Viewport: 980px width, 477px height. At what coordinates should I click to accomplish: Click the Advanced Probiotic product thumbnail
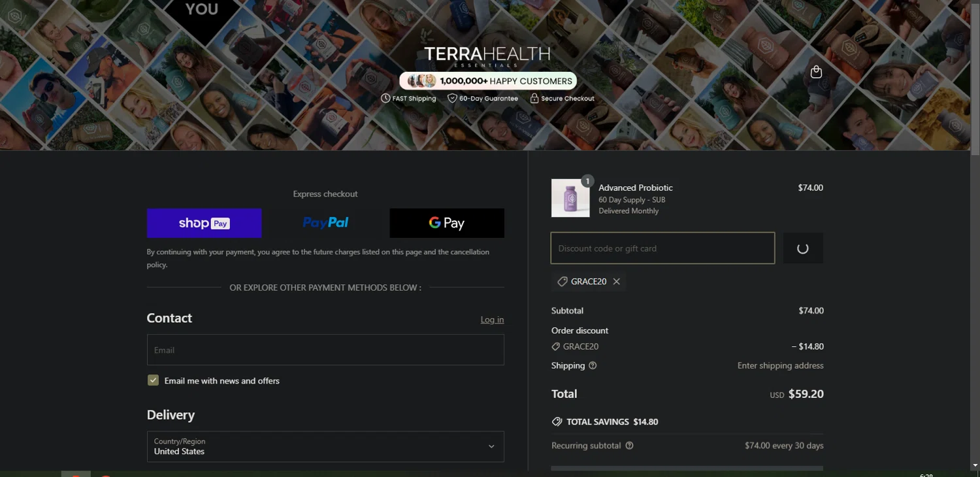pos(570,198)
